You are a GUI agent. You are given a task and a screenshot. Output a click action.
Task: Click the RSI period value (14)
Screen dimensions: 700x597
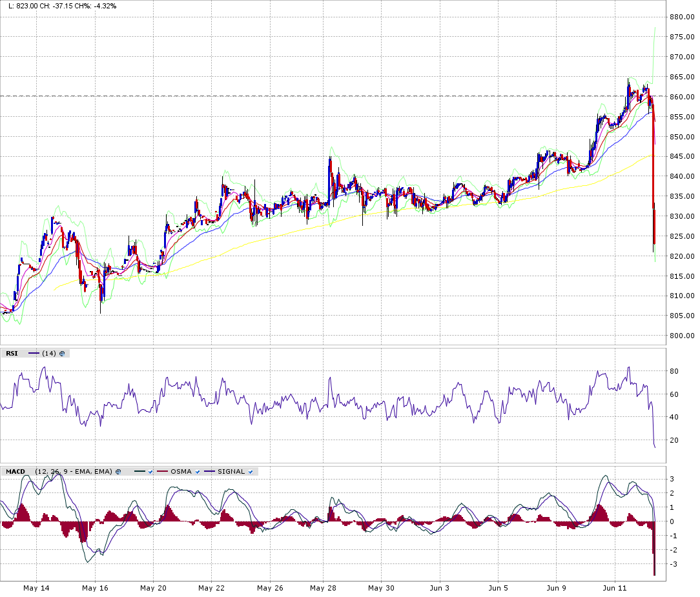pos(49,354)
